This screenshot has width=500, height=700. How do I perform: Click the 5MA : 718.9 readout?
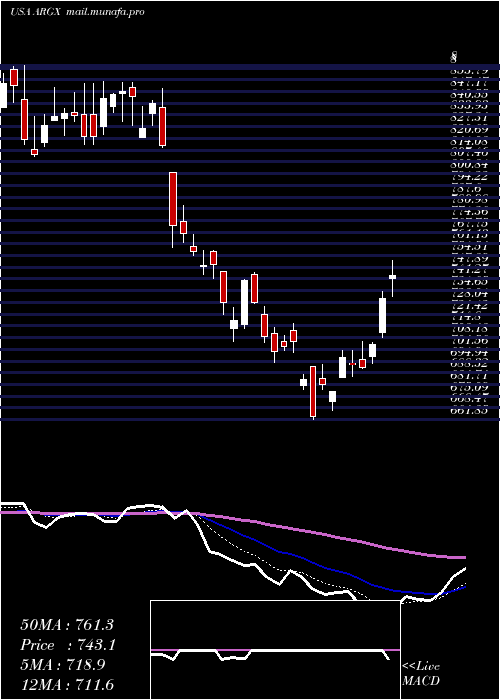point(63,665)
